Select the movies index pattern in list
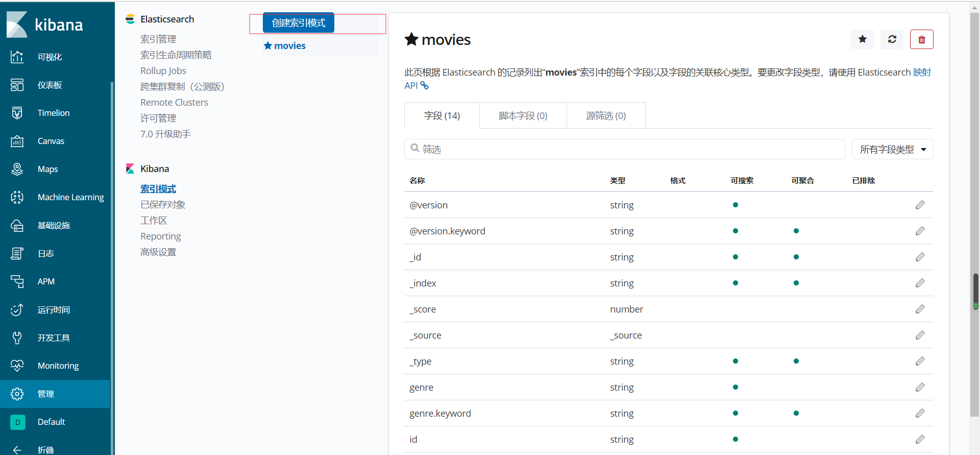The width and height of the screenshot is (980, 455). click(x=290, y=46)
